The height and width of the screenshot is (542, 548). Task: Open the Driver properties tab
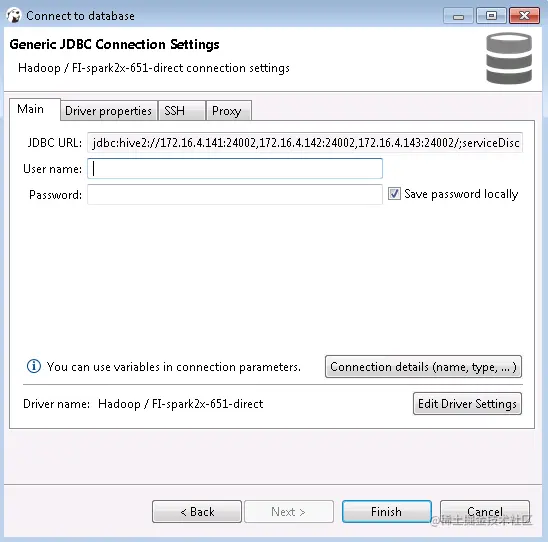click(108, 111)
